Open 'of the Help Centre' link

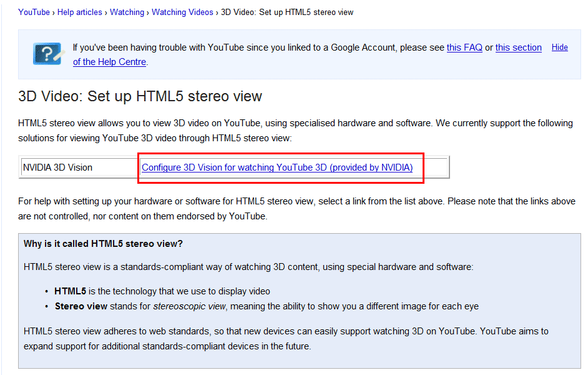[x=109, y=62]
